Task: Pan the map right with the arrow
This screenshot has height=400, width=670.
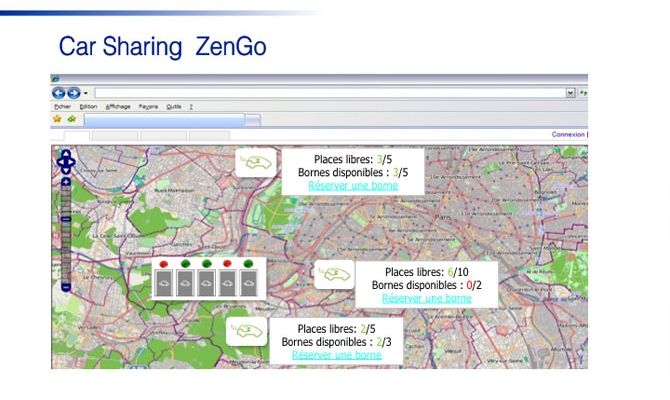Action: (x=72, y=162)
